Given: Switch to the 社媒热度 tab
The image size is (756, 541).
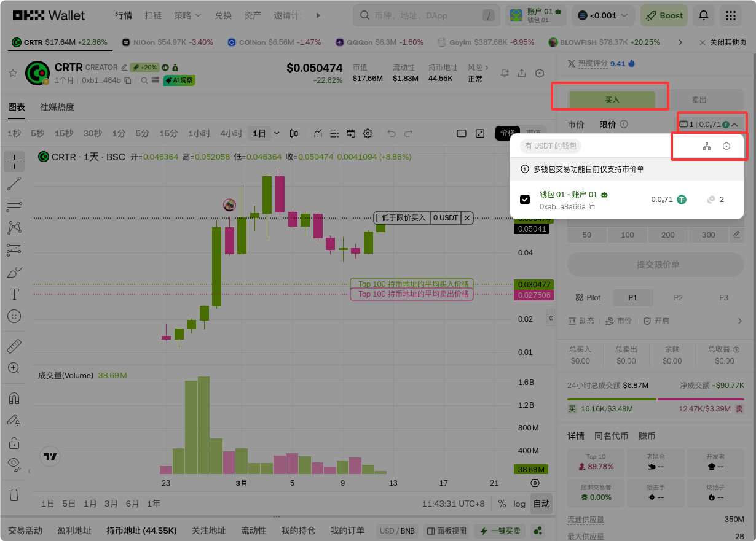Looking at the screenshot, I should (x=57, y=107).
